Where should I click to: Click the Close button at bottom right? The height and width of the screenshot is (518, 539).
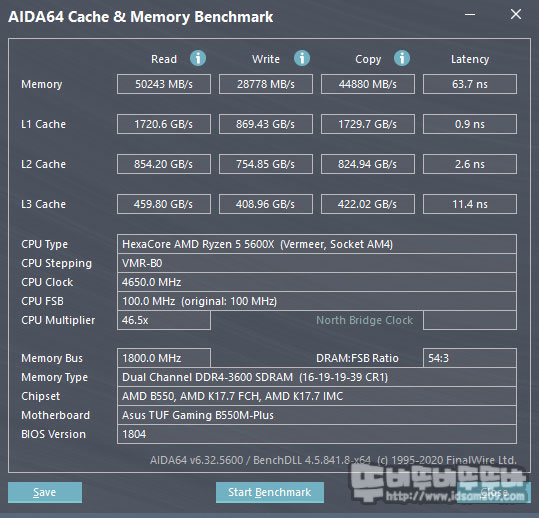point(494,492)
